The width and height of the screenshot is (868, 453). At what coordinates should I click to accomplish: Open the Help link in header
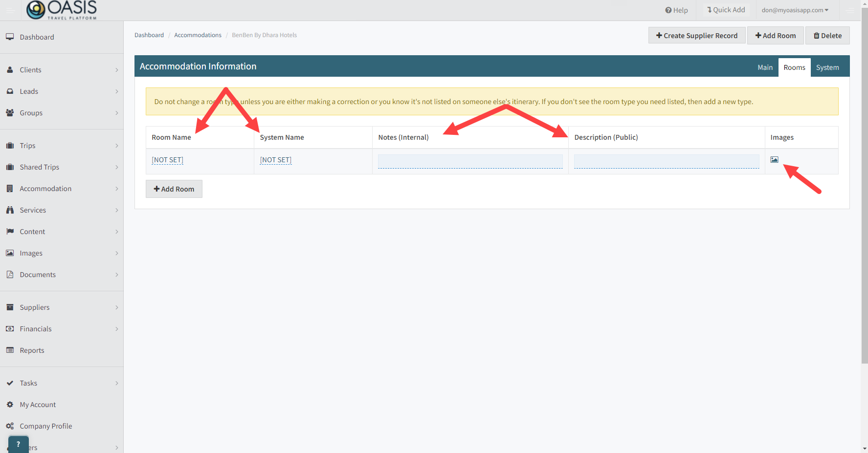click(x=676, y=10)
